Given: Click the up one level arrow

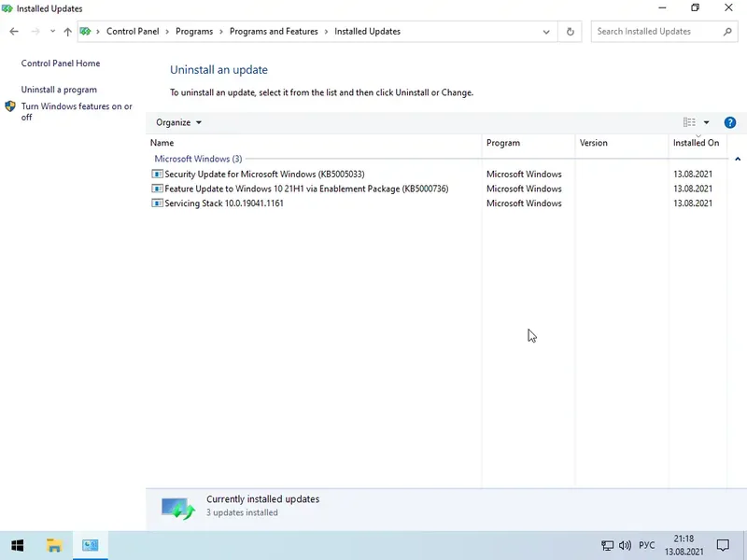Looking at the screenshot, I should (67, 31).
